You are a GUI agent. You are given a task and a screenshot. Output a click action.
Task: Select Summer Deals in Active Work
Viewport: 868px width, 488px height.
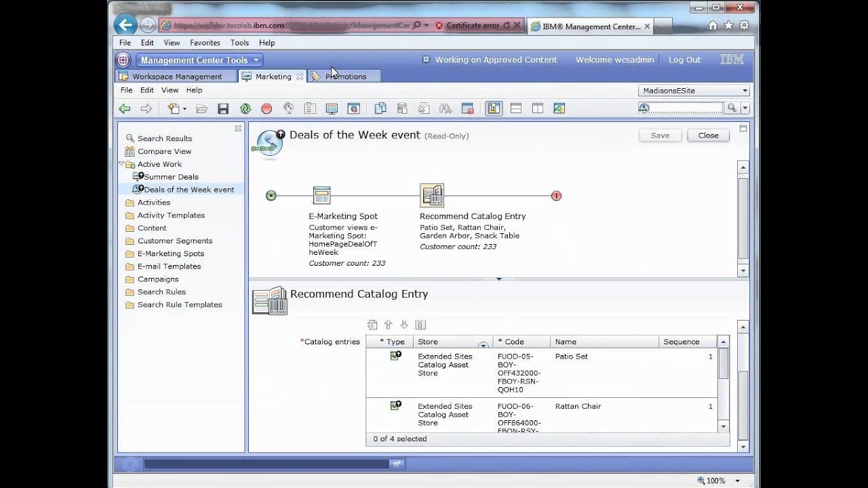tap(171, 177)
